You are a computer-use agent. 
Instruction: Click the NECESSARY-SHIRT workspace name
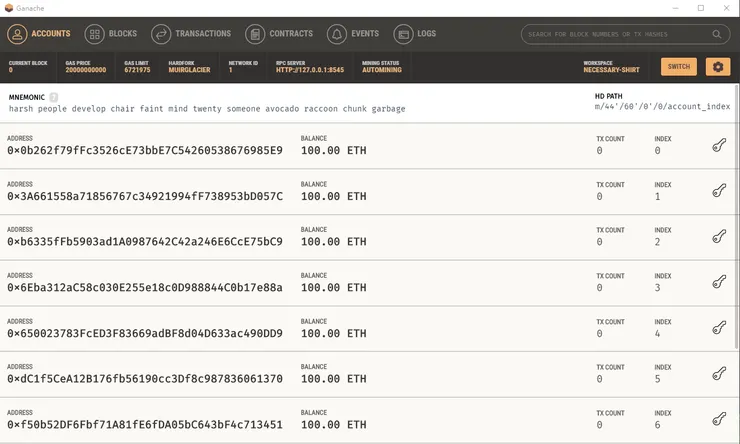(611, 70)
